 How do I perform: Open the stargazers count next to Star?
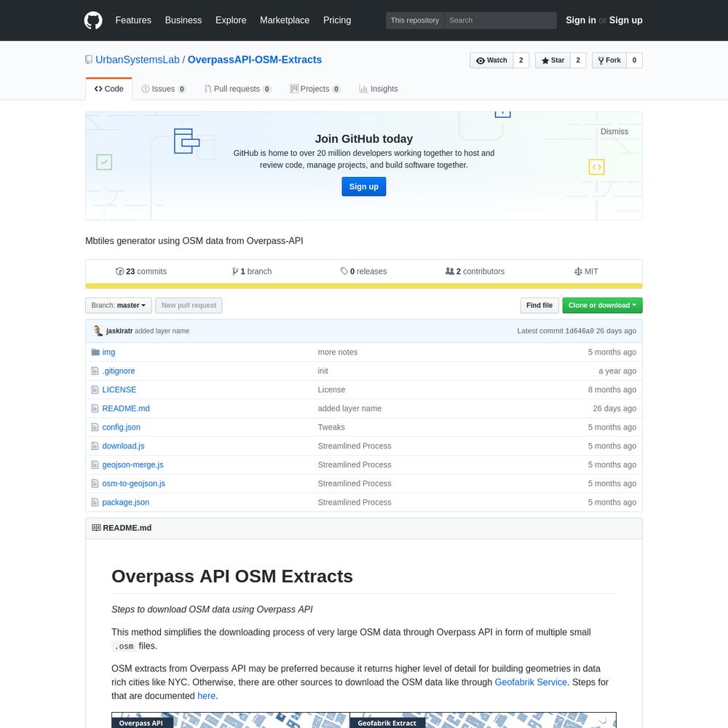point(578,60)
